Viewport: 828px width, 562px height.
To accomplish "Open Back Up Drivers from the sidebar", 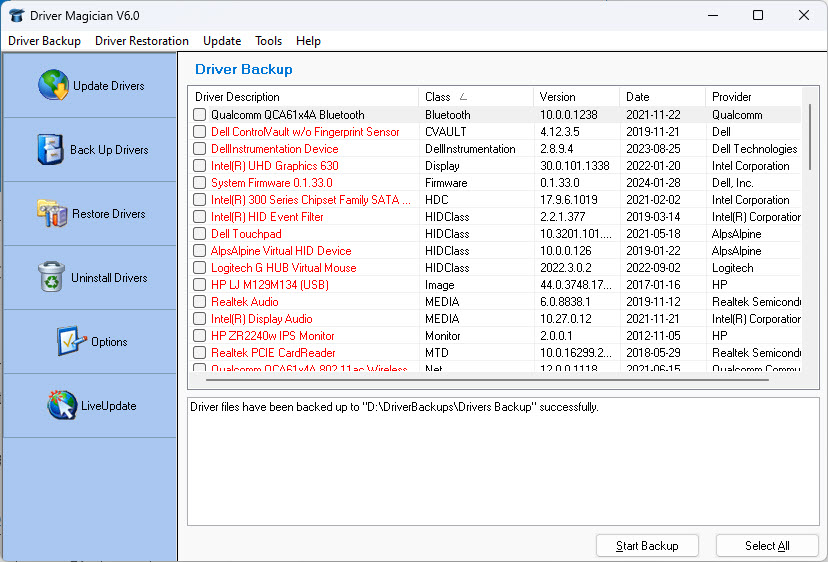I will [x=90, y=149].
